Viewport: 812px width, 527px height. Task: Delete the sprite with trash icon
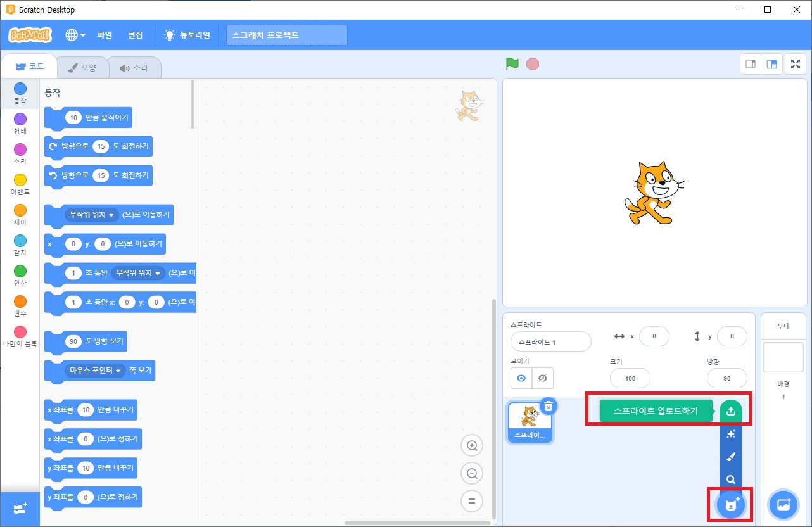tap(549, 406)
